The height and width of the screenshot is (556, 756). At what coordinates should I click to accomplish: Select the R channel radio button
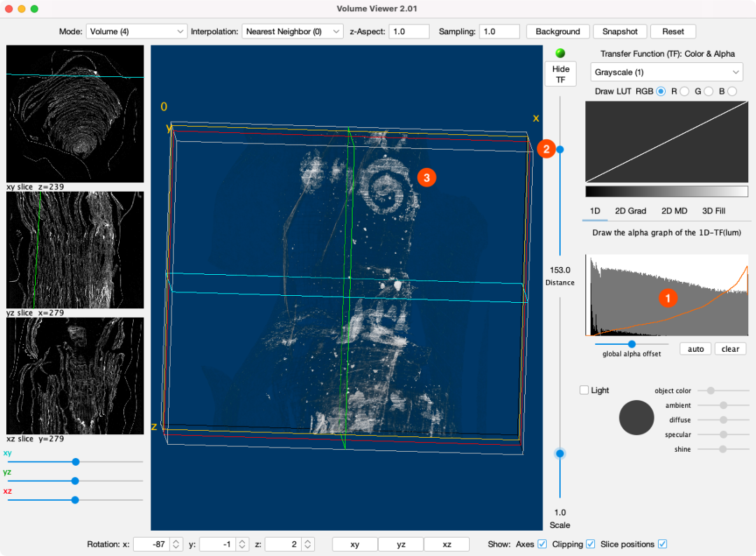pyautogui.click(x=684, y=92)
